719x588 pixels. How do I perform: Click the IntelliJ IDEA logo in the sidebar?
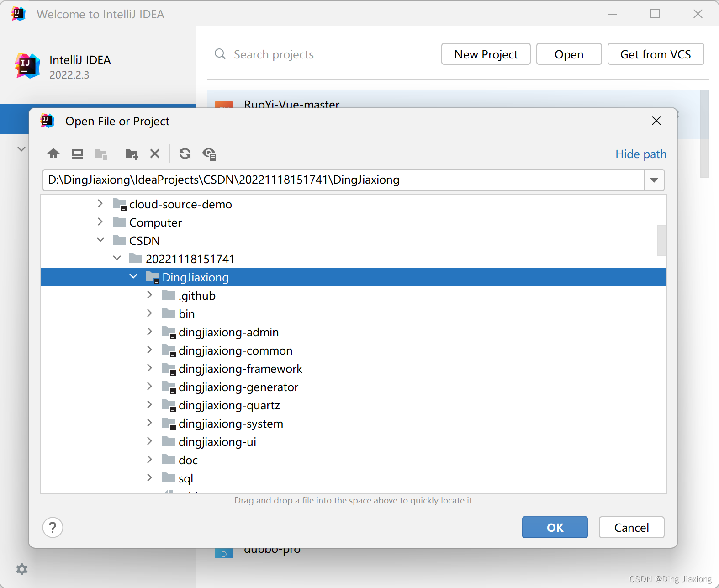pos(27,66)
